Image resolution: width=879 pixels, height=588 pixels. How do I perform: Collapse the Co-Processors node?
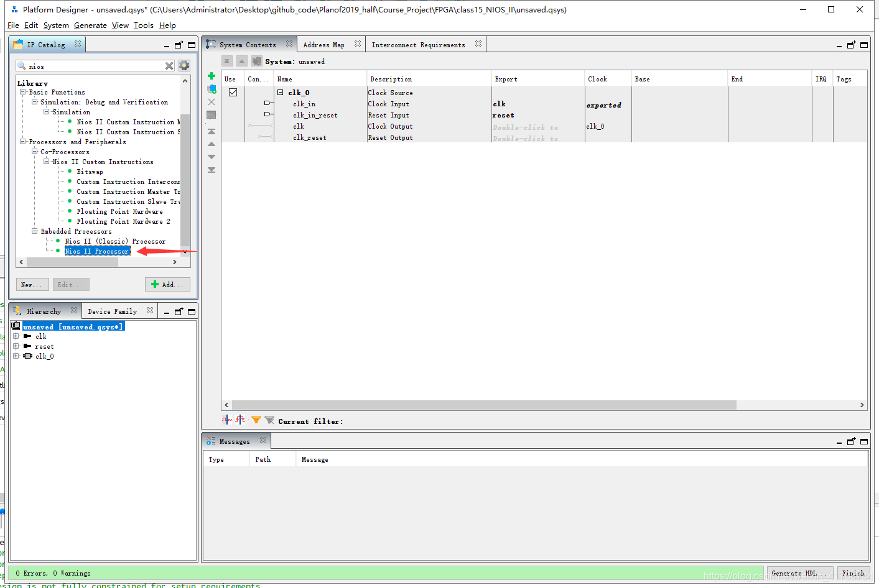pyautogui.click(x=35, y=152)
